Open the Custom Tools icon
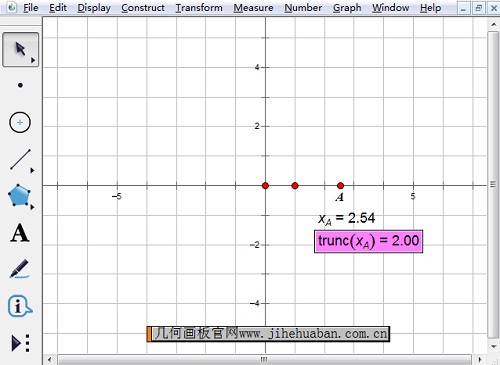 click(x=21, y=343)
